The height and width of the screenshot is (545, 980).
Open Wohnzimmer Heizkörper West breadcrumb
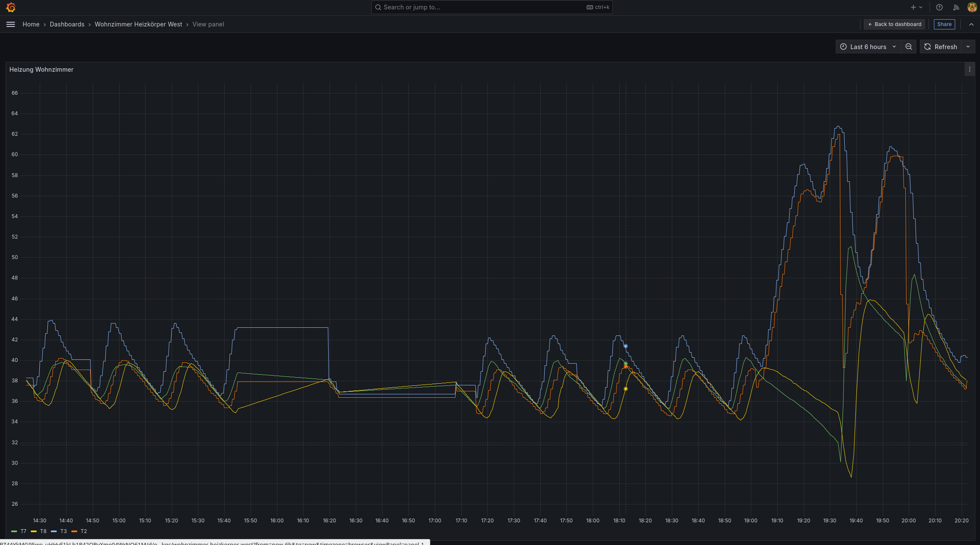[x=138, y=24]
